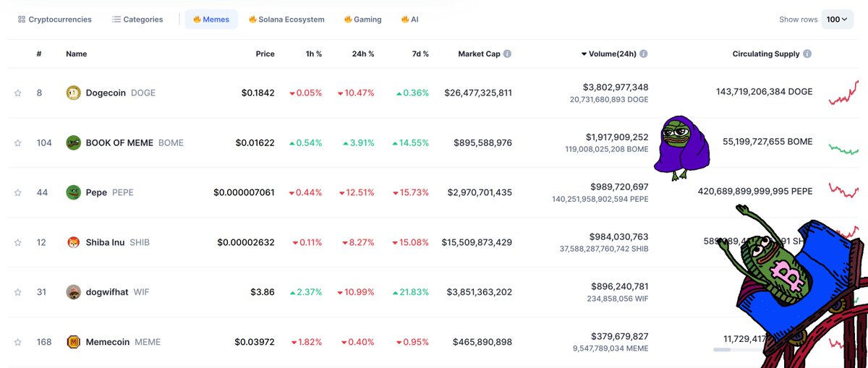Star the Memecoin row
Viewport: 868px width, 368px height.
[17, 342]
